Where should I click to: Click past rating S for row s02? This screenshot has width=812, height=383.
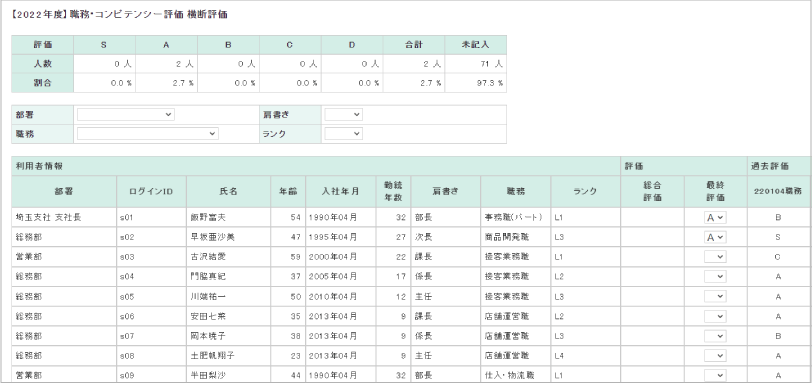click(778, 237)
